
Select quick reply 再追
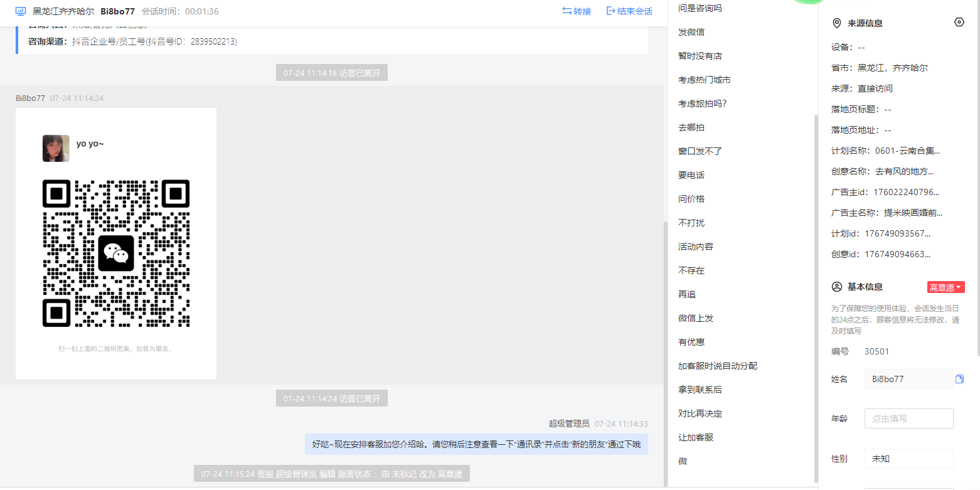[686, 294]
